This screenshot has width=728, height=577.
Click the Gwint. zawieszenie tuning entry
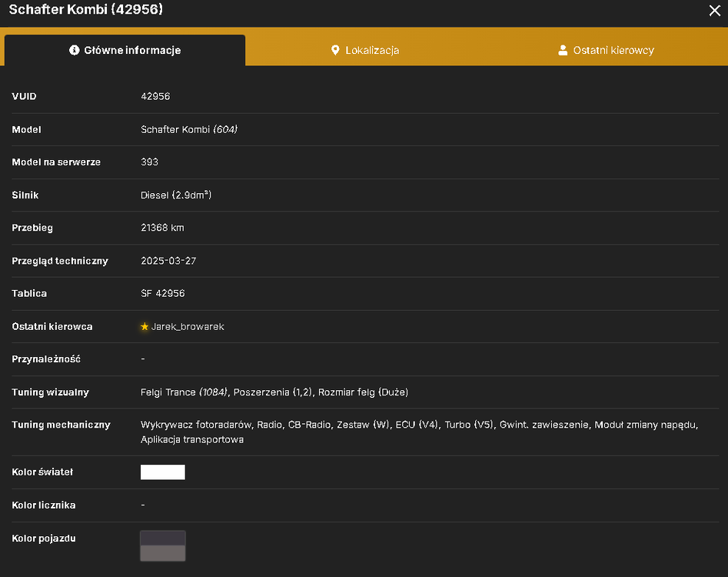[x=544, y=425]
